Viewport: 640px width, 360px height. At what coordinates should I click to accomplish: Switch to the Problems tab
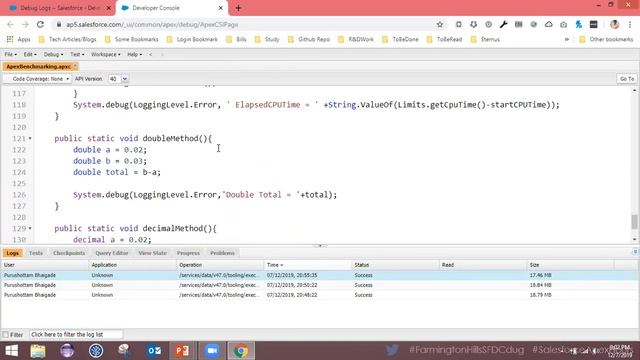pyautogui.click(x=222, y=253)
